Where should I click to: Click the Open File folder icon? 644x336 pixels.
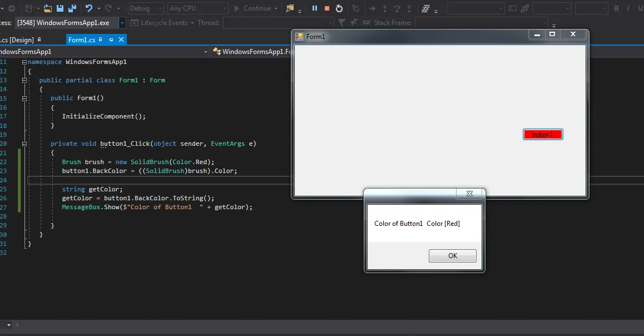click(x=48, y=8)
